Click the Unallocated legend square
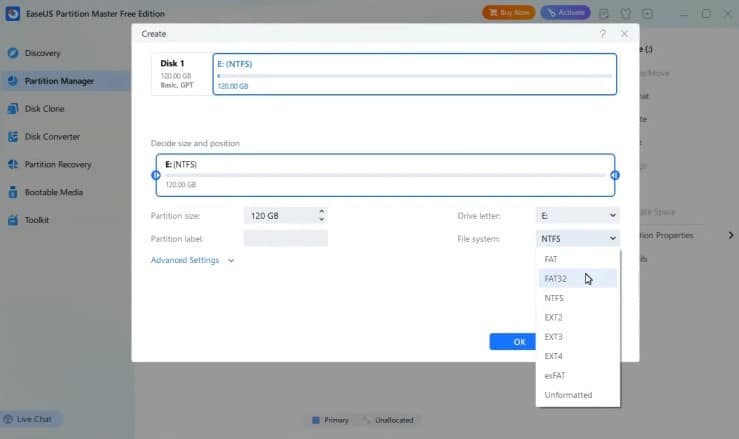 (367, 420)
